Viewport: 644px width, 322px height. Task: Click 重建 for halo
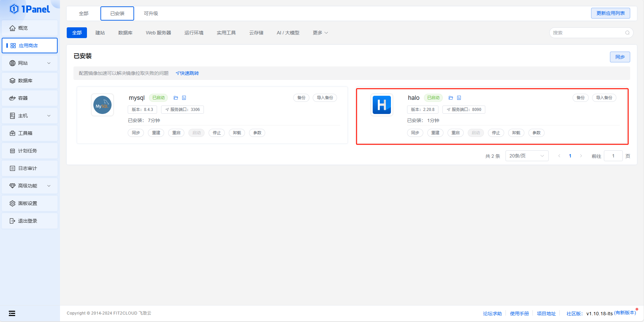click(435, 133)
